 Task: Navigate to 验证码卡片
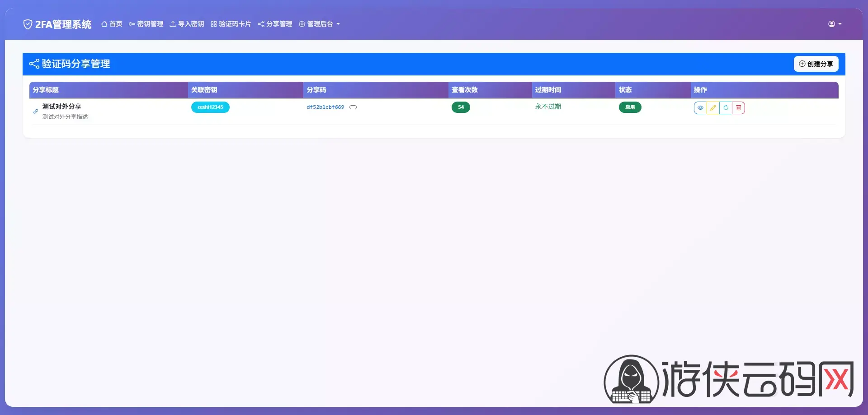[x=231, y=24]
